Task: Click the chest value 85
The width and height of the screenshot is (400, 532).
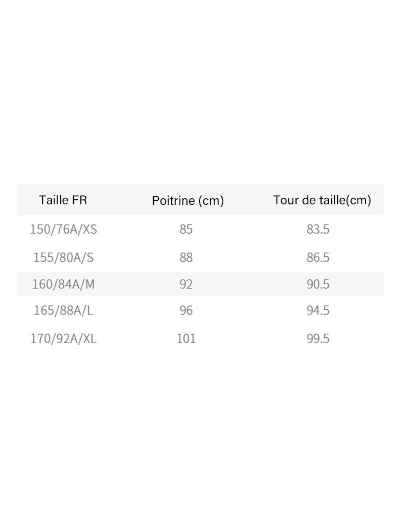Action: click(186, 229)
